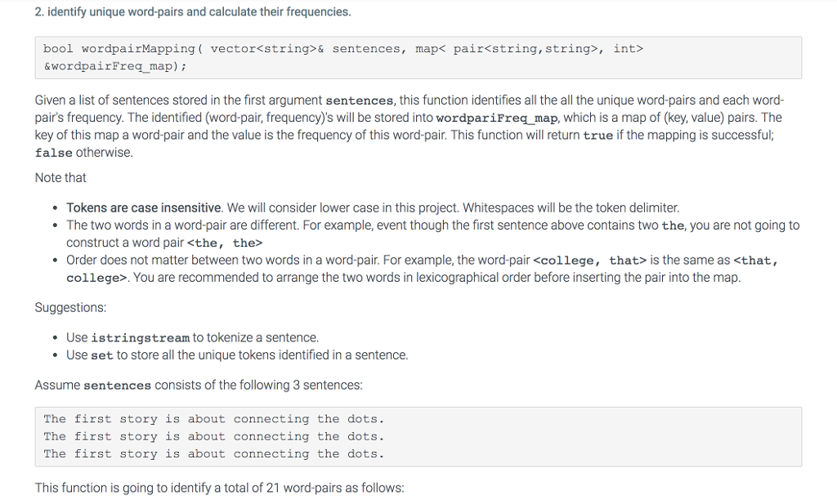Click the "istringstream" code word
This screenshot has height=504, width=837.
(x=141, y=338)
